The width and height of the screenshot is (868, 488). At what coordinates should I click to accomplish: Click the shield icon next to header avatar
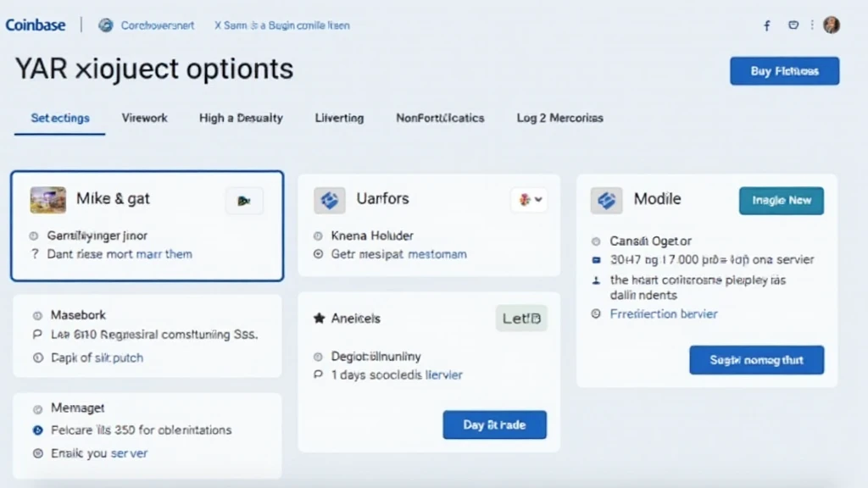[x=793, y=25]
